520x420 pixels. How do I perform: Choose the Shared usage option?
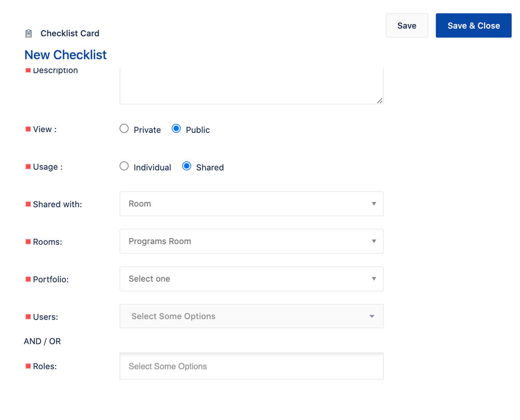(187, 166)
